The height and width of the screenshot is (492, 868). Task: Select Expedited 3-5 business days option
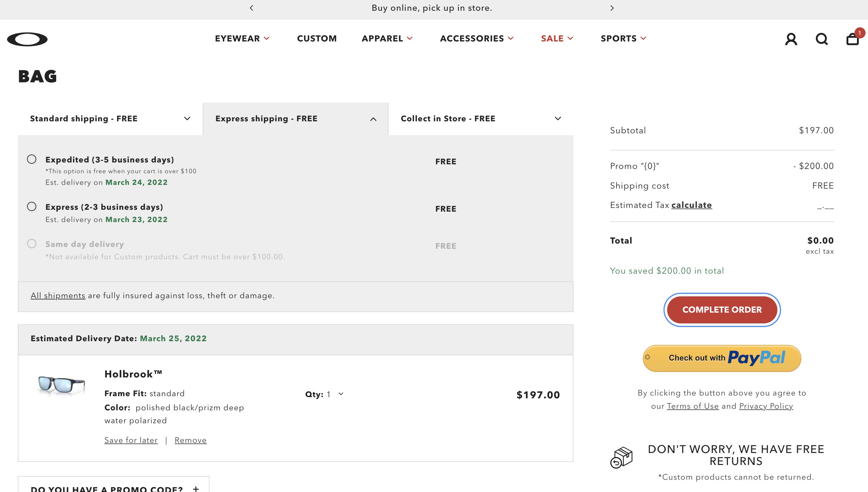[x=32, y=159]
